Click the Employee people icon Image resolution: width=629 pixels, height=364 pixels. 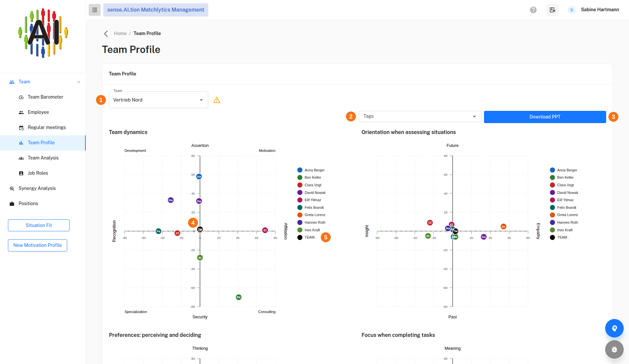pyautogui.click(x=21, y=113)
